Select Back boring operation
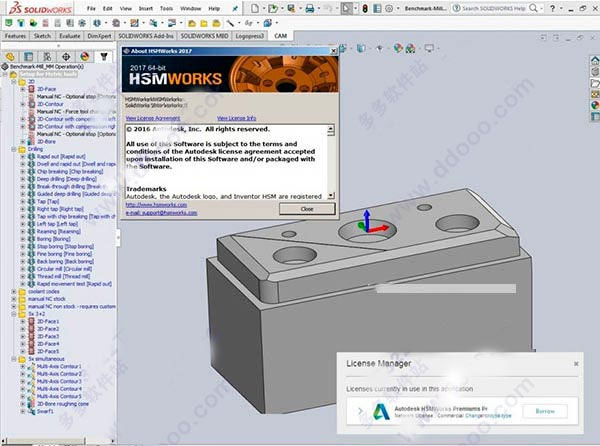 click(x=65, y=262)
